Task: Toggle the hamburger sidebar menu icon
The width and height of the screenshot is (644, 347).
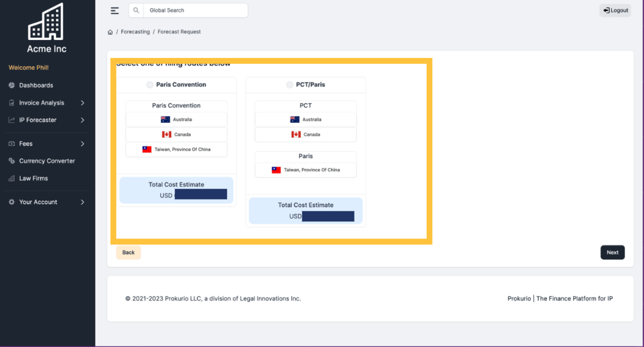Action: tap(114, 11)
